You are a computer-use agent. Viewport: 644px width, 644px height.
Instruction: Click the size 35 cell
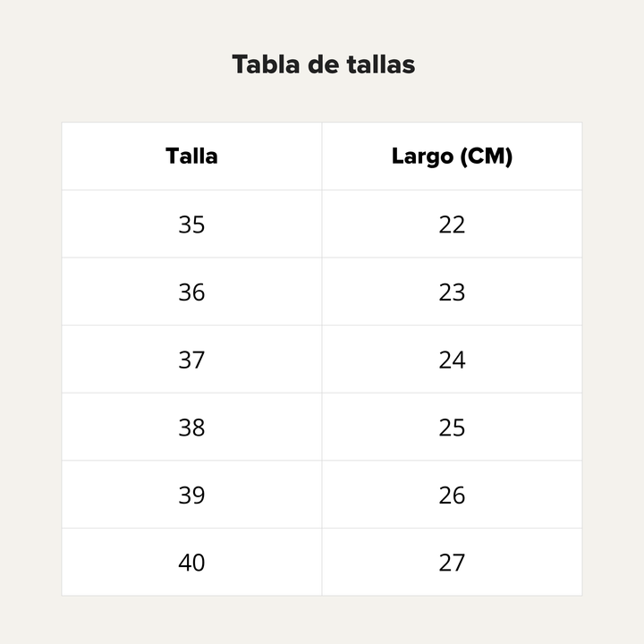pos(191,224)
